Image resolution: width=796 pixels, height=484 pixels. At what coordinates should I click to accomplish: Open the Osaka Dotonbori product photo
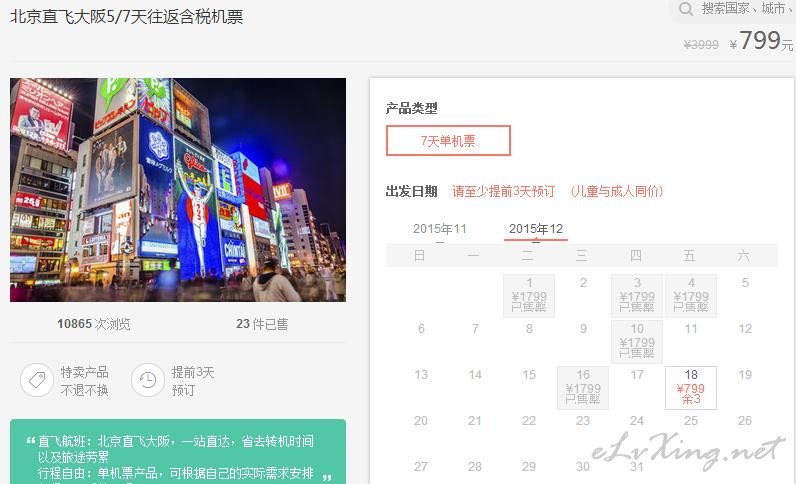(178, 189)
